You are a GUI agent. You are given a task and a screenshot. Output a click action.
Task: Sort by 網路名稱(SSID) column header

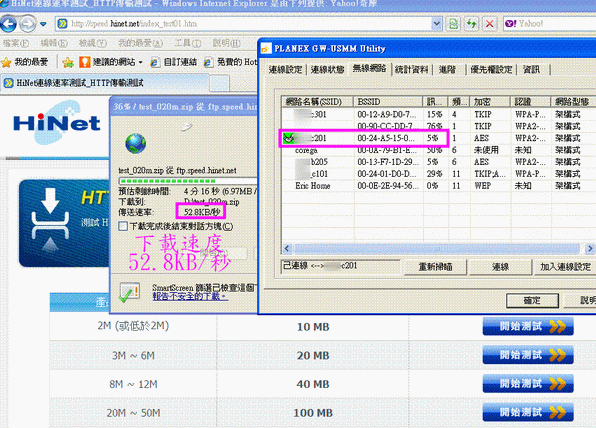click(x=318, y=102)
